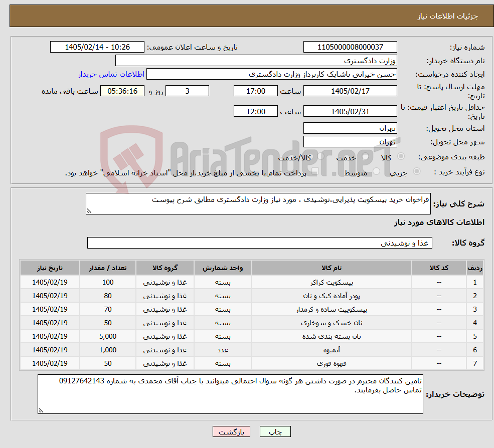Click the quantity 80 cell
Viewport: 494px width, 448px height.
tap(108, 296)
